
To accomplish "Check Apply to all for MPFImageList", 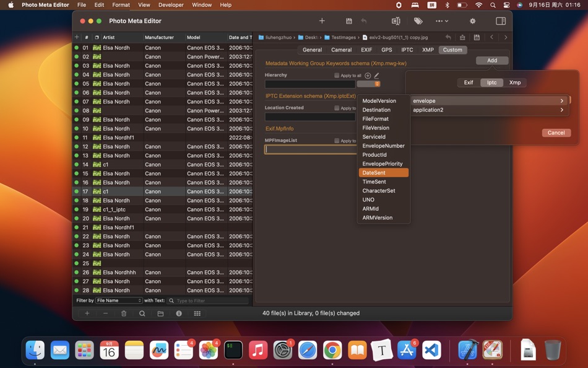I will tap(336, 141).
